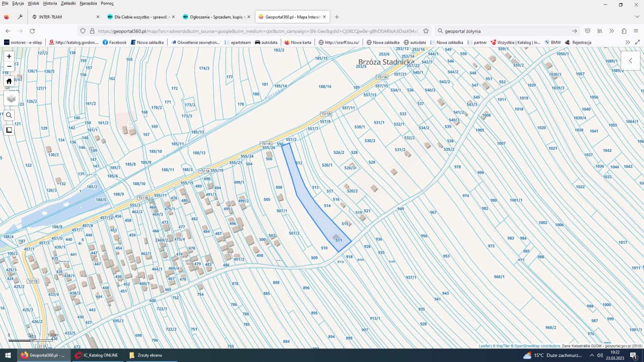Open the Zakładki menu
The image size is (644, 362).
coord(68,3)
